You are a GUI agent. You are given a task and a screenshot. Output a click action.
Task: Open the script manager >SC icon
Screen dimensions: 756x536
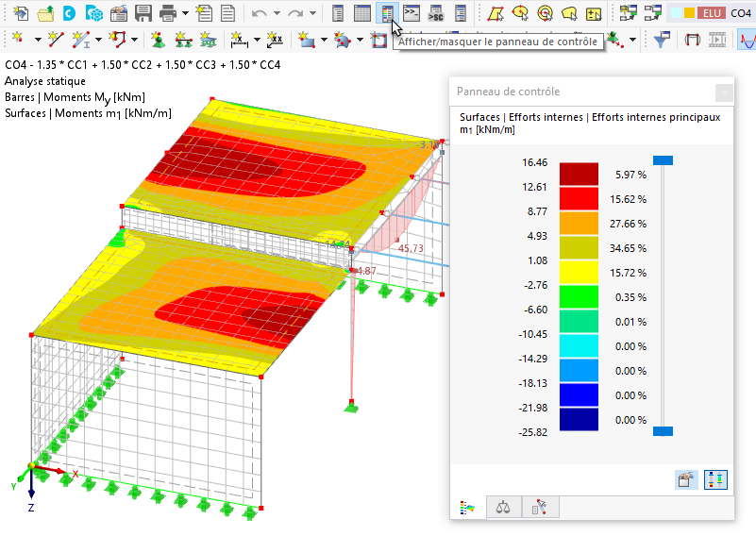436,13
